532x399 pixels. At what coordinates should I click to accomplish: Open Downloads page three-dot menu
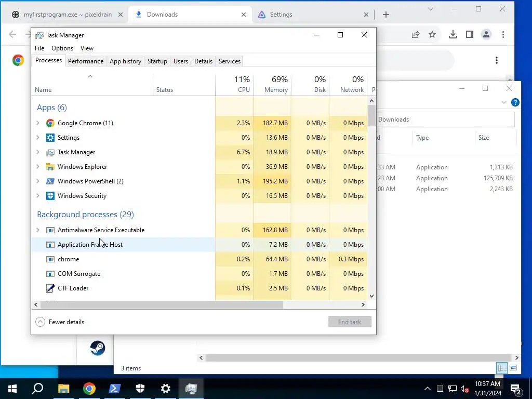497,60
